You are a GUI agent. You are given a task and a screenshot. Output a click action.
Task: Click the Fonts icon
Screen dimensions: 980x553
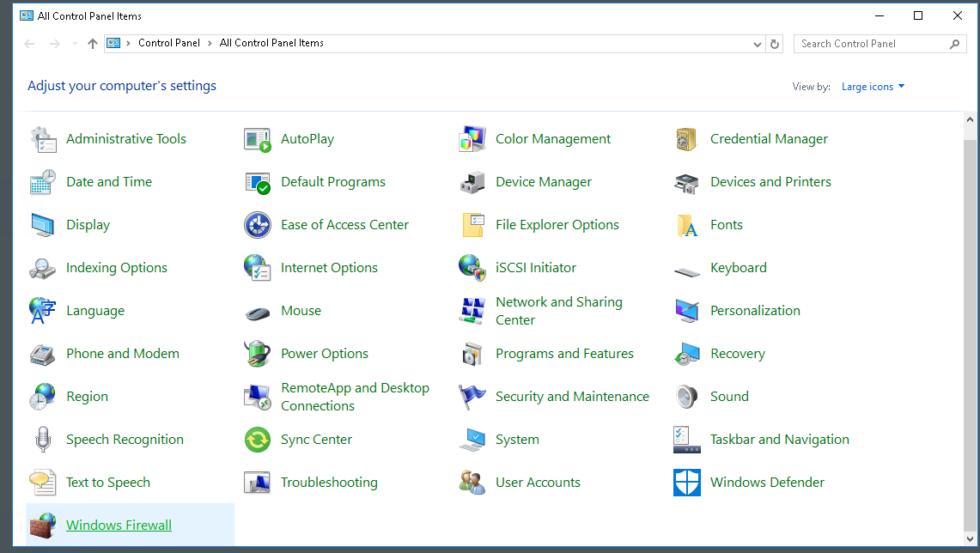coord(687,226)
